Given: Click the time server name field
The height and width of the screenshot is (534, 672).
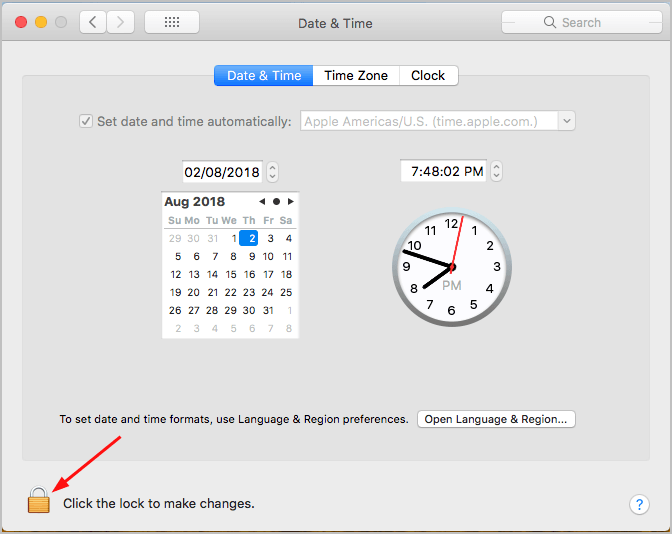Looking at the screenshot, I should pyautogui.click(x=429, y=121).
